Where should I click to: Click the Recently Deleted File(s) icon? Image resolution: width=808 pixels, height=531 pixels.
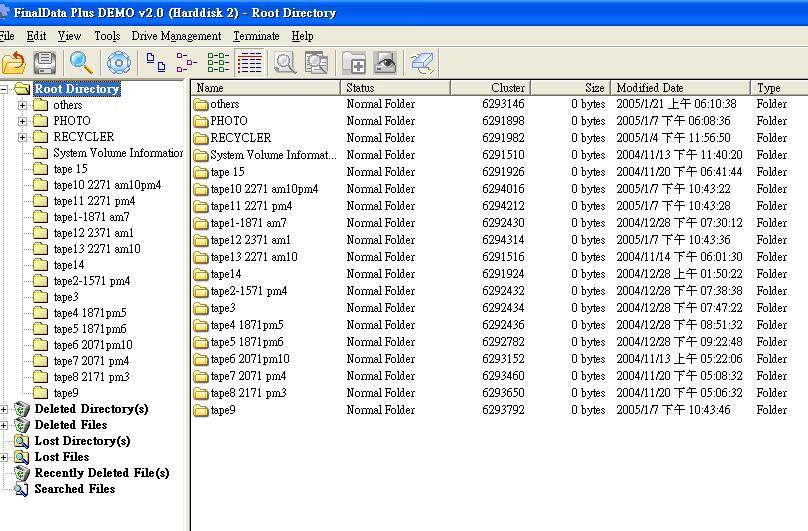22,473
